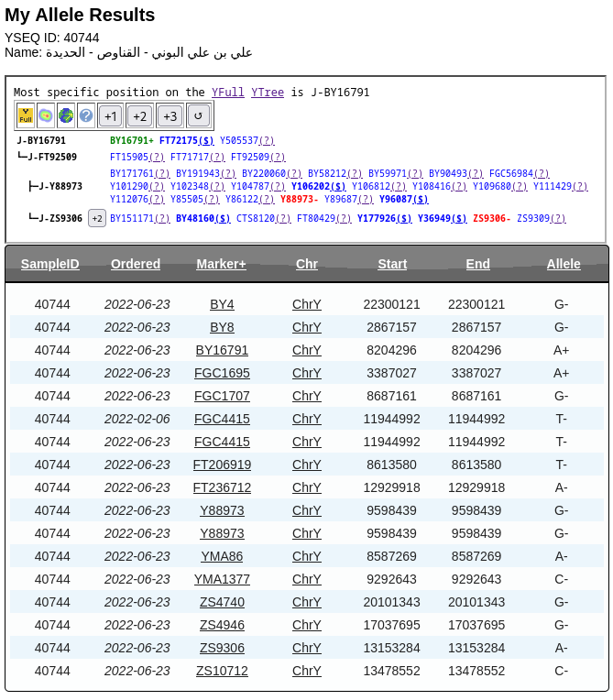Viewport: 613px width, 700px height.
Task: Click the A+ allele in FGC1695 row
Action: [x=561, y=373]
